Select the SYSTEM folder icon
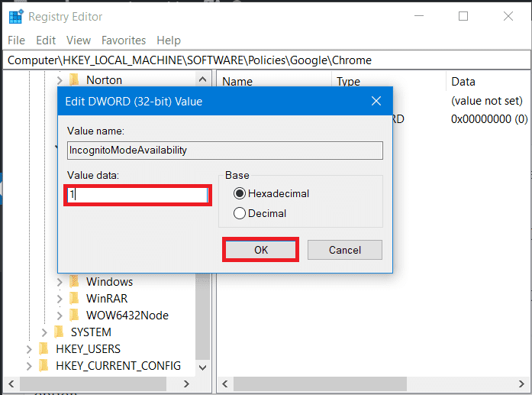This screenshot has width=532, height=395. click(x=59, y=332)
